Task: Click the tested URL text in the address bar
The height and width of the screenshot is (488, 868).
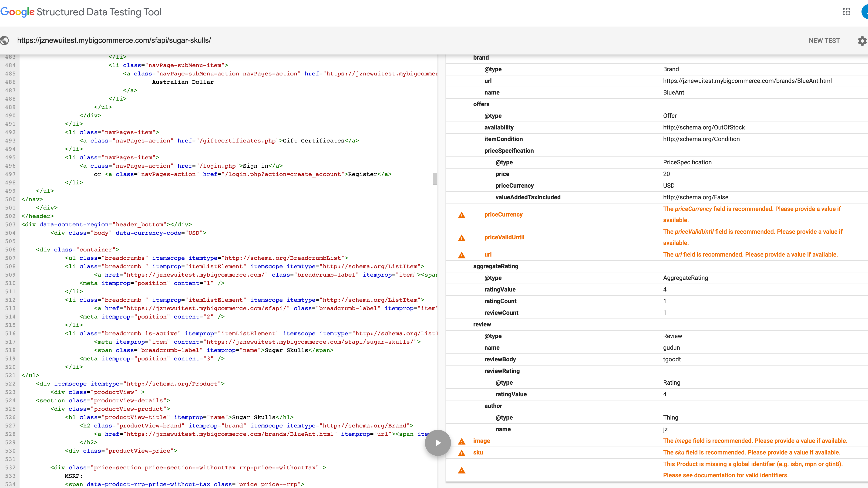Action: tap(114, 41)
